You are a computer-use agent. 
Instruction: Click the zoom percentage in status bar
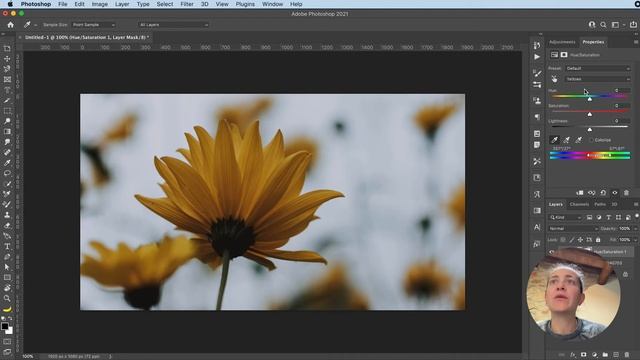[28, 356]
